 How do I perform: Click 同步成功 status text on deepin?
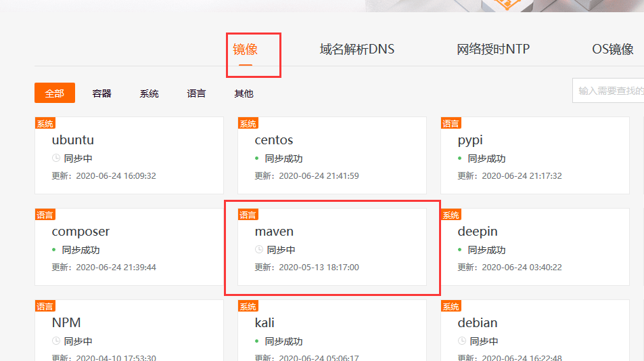pyautogui.click(x=486, y=250)
